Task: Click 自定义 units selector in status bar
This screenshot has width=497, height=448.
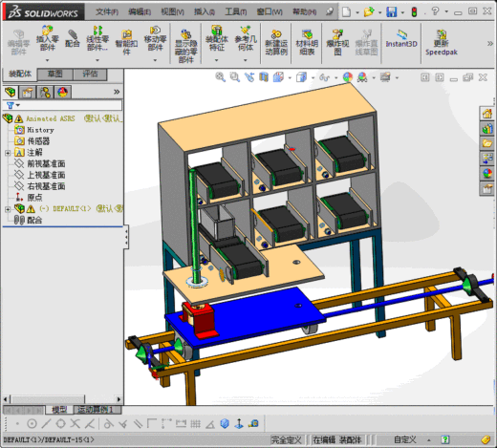Action: pos(405,439)
